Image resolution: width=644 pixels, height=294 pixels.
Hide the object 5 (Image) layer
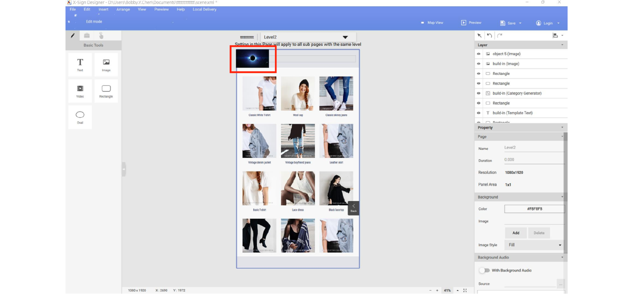coord(479,54)
